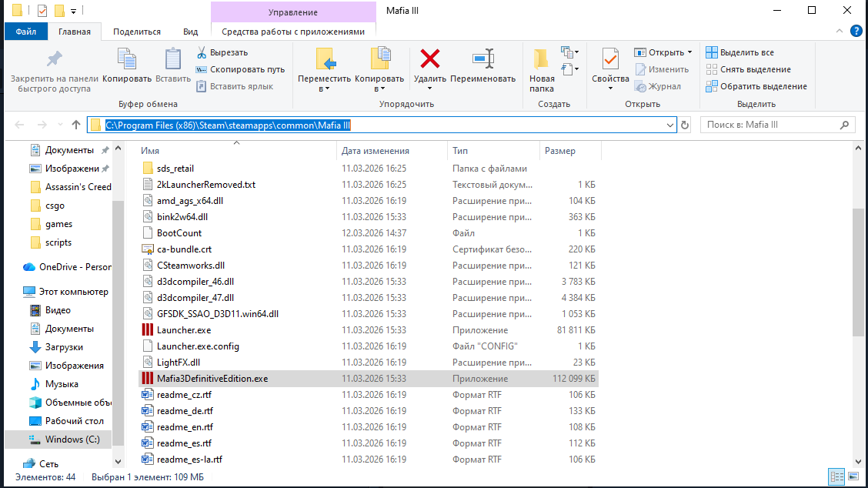868x488 pixels.
Task: Open the quick access toolbar dropdown
Action: pyautogui.click(x=73, y=11)
